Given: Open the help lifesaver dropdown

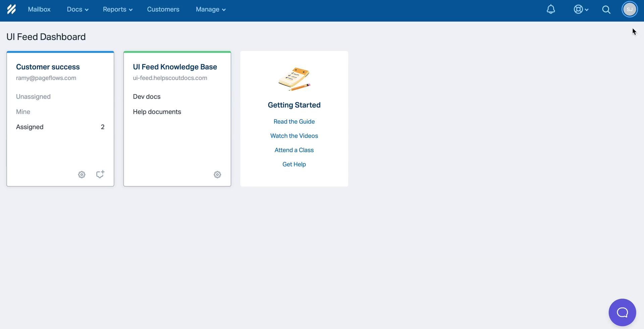Looking at the screenshot, I should (x=581, y=9).
